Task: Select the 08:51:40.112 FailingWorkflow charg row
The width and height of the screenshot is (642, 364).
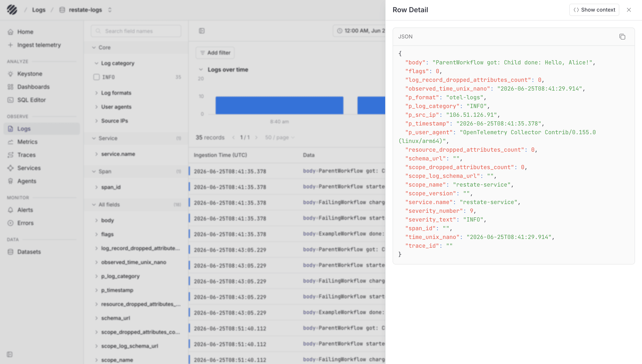Action: pyautogui.click(x=287, y=360)
